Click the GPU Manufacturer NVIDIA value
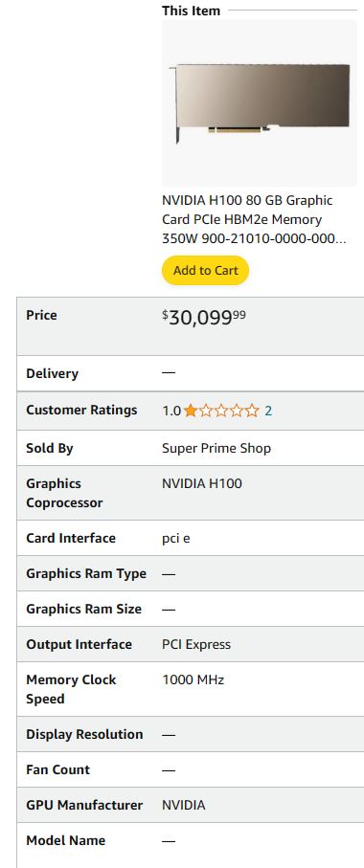This screenshot has width=364, height=868. 183,805
